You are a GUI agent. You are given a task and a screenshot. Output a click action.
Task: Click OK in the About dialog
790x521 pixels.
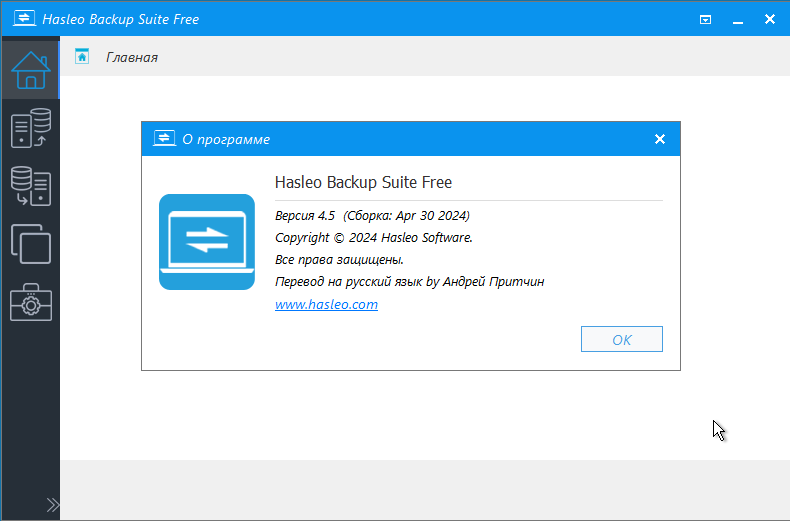point(622,339)
